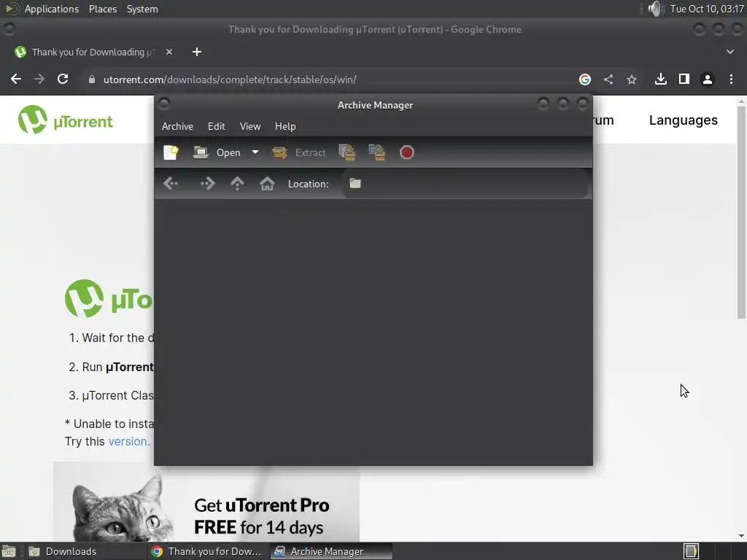Go to archive home location
Viewport: 747px width, 560px height.
point(267,183)
